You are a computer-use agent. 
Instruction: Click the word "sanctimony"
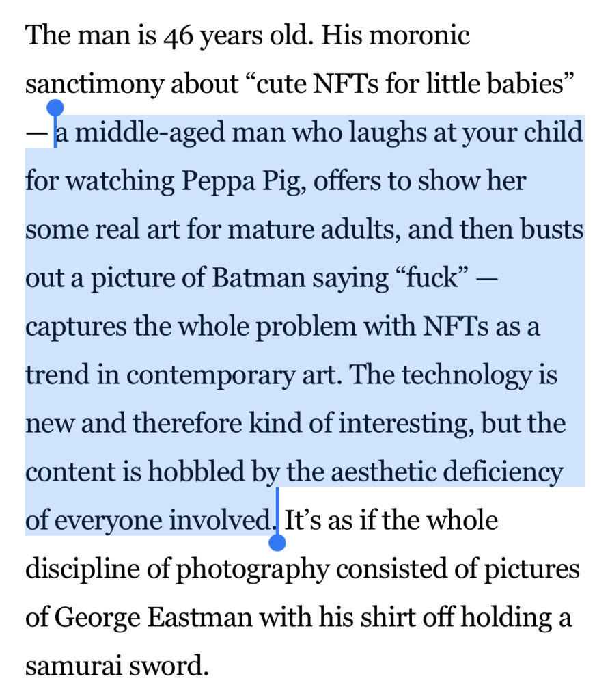(x=94, y=85)
